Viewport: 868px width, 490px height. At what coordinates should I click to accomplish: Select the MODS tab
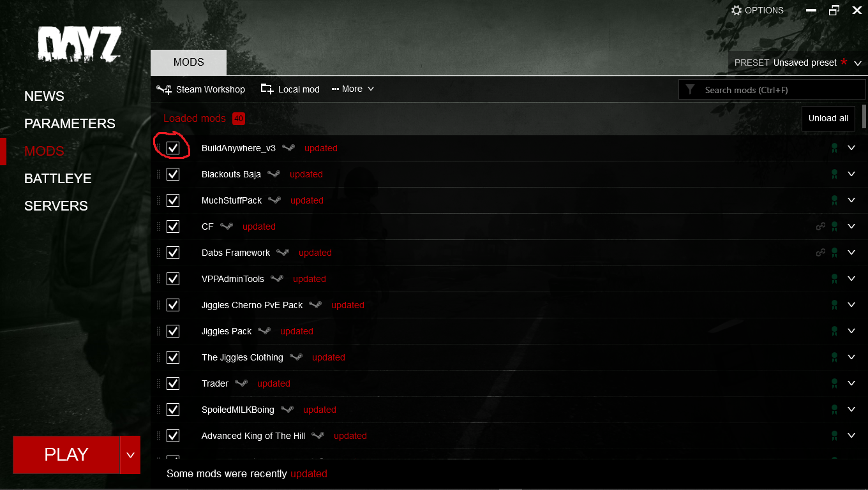[188, 63]
